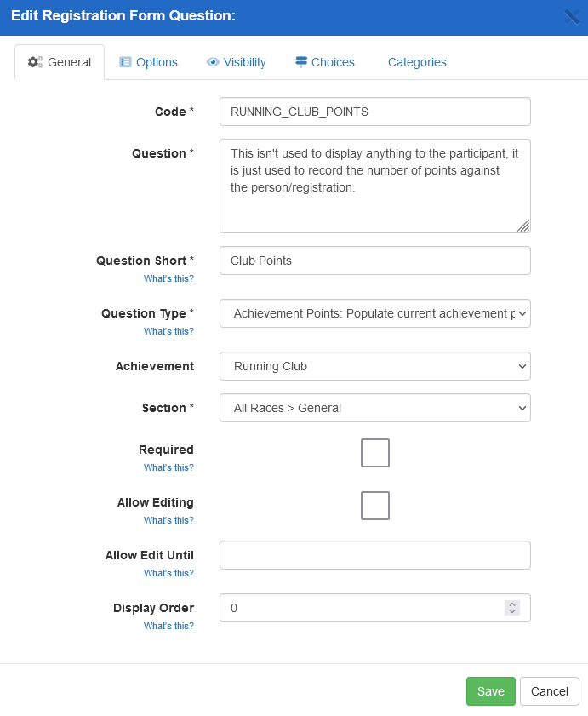Open the Section dropdown

[x=375, y=408]
